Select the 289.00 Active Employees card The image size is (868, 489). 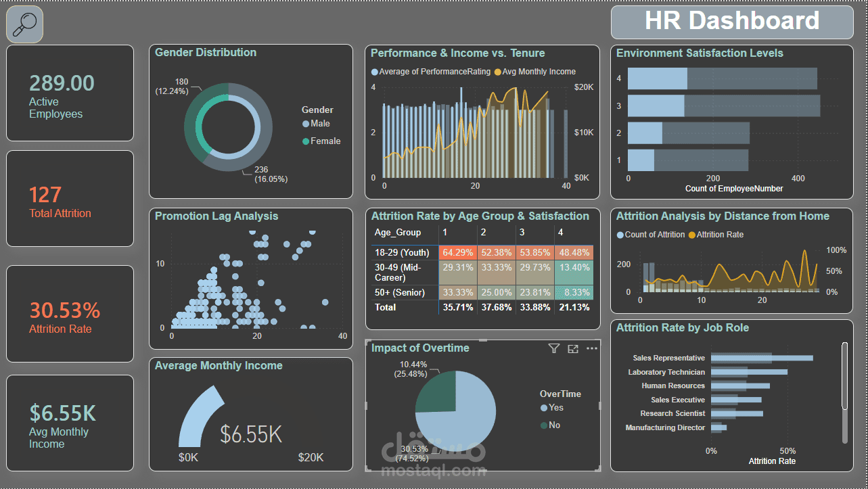(70, 93)
